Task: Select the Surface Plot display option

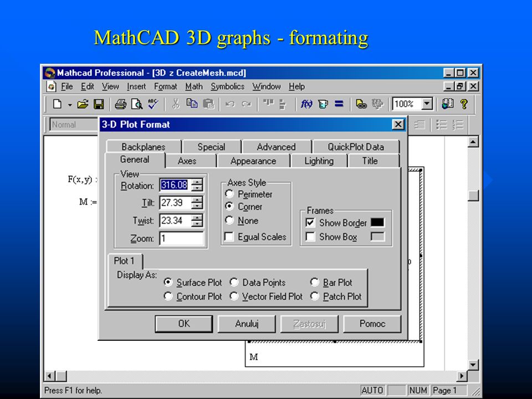Action: [168, 282]
